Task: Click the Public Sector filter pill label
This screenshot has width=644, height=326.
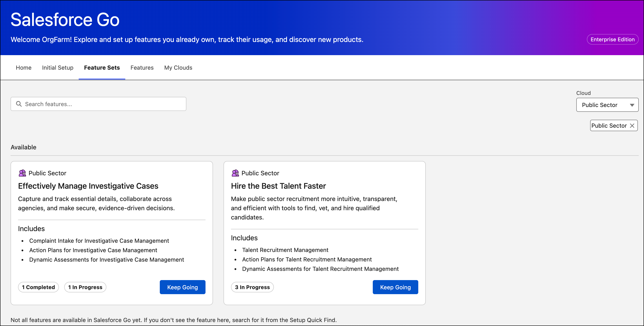Action: 609,126
